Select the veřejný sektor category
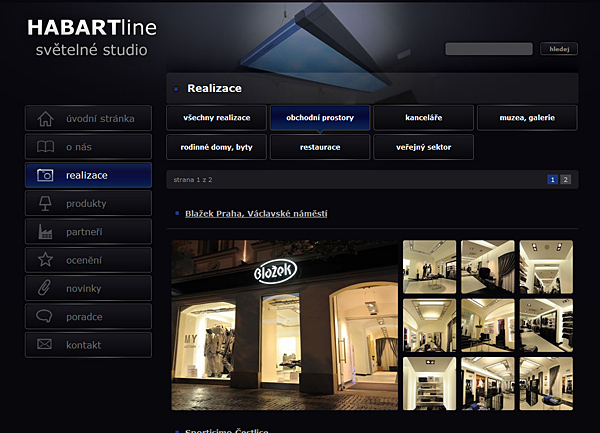Viewport: 600px width, 433px height. (424, 147)
